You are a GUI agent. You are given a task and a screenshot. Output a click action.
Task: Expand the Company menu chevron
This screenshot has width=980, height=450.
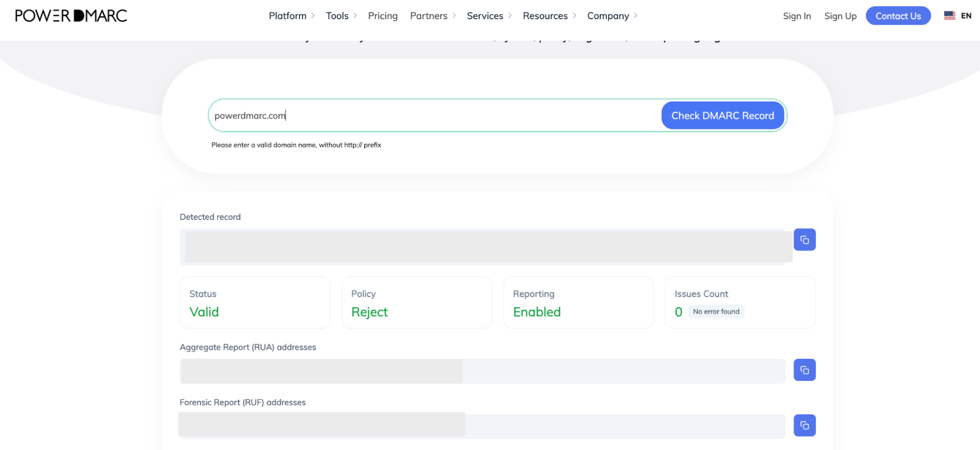point(635,16)
